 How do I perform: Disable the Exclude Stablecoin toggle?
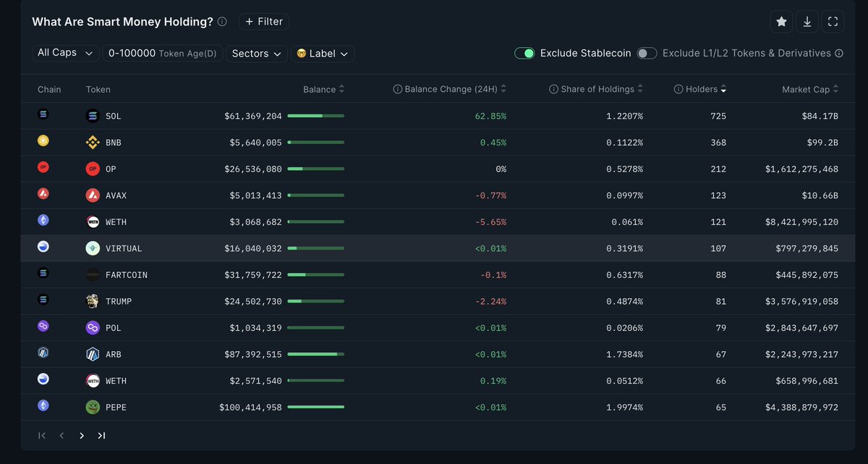tap(525, 53)
